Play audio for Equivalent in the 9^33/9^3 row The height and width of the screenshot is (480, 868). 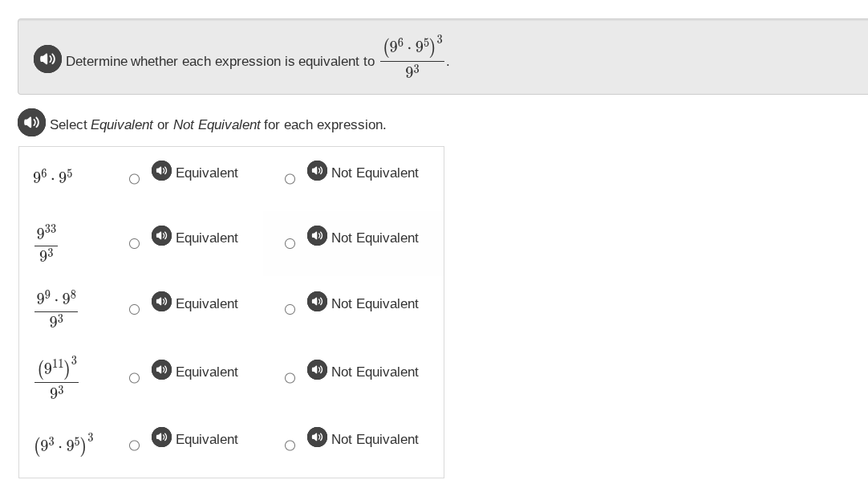162,235
